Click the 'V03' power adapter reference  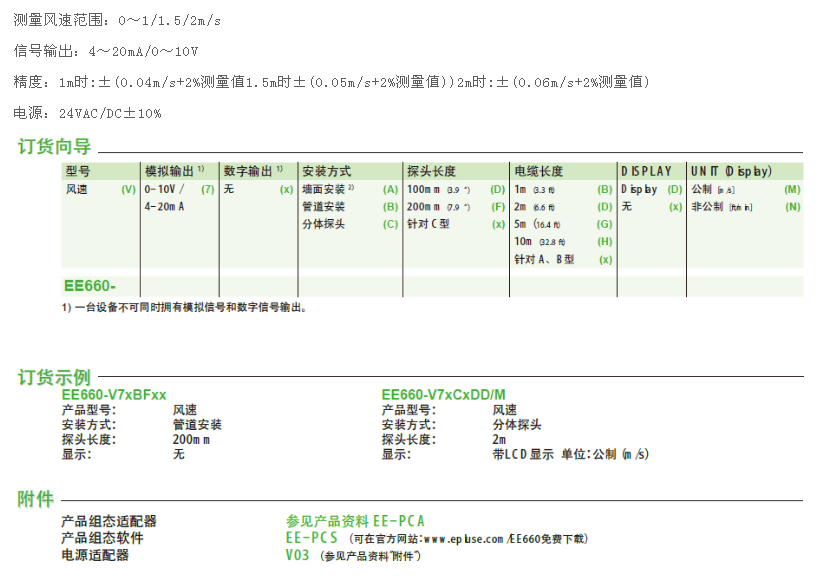point(297,555)
